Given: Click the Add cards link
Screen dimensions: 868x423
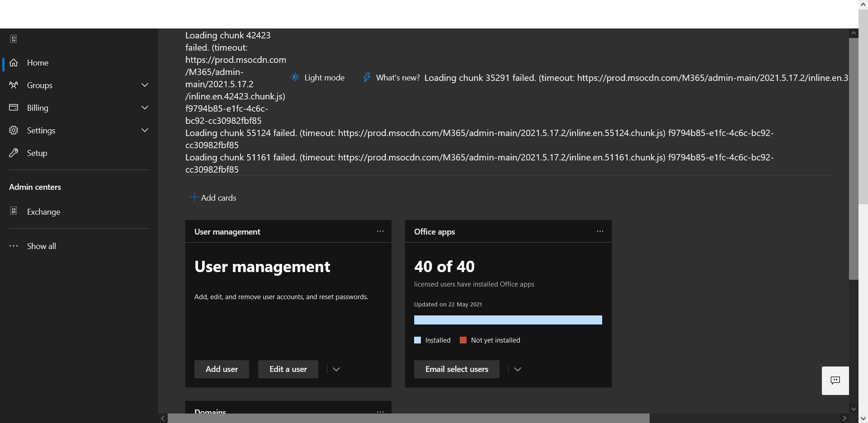Looking at the screenshot, I should click(213, 197).
